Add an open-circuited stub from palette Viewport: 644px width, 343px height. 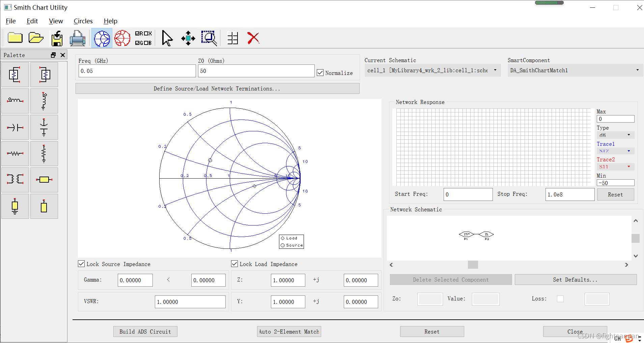coord(44,206)
